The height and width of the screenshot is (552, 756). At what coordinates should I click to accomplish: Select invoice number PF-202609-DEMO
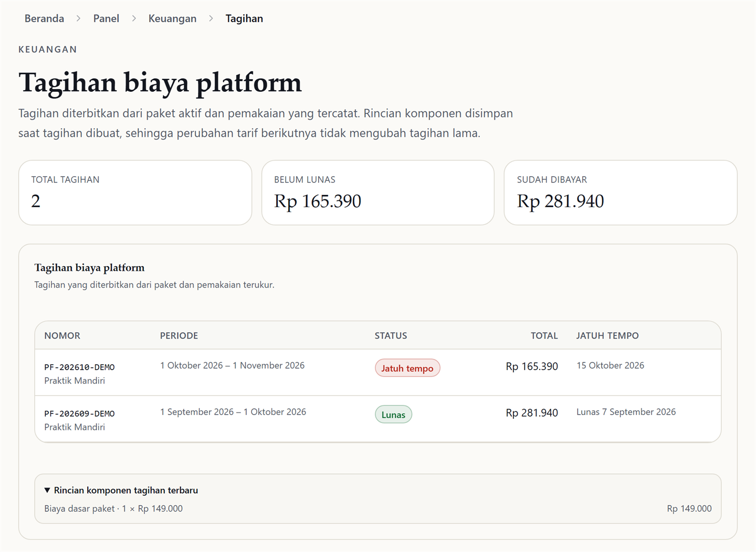pos(79,413)
